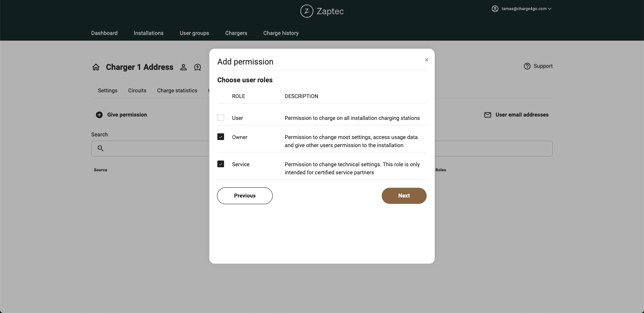Click the plus icon for Give permission
644x313 pixels.
99,115
